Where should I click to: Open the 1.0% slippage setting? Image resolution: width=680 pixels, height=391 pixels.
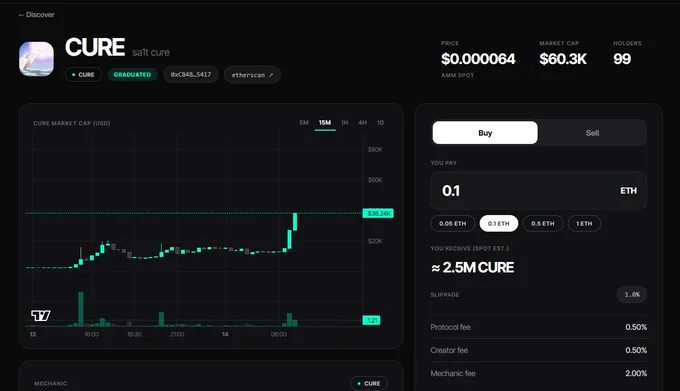coord(632,295)
